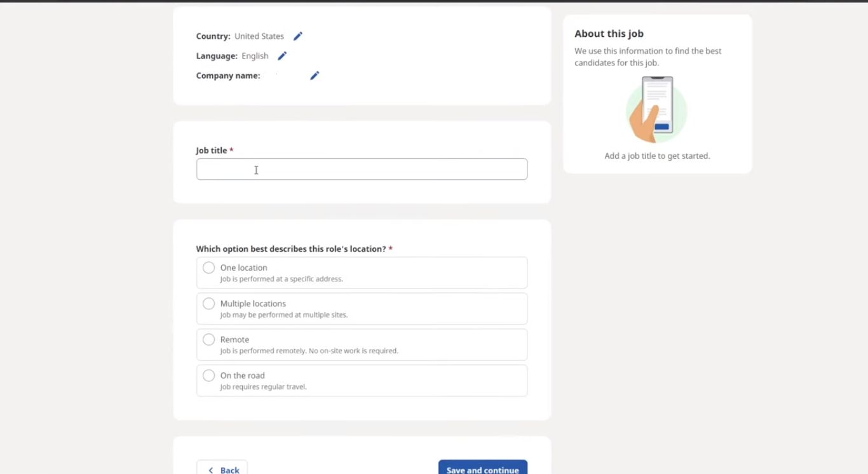Select the One location radio button
Viewport: 868px width, 474px height.
pos(208,267)
